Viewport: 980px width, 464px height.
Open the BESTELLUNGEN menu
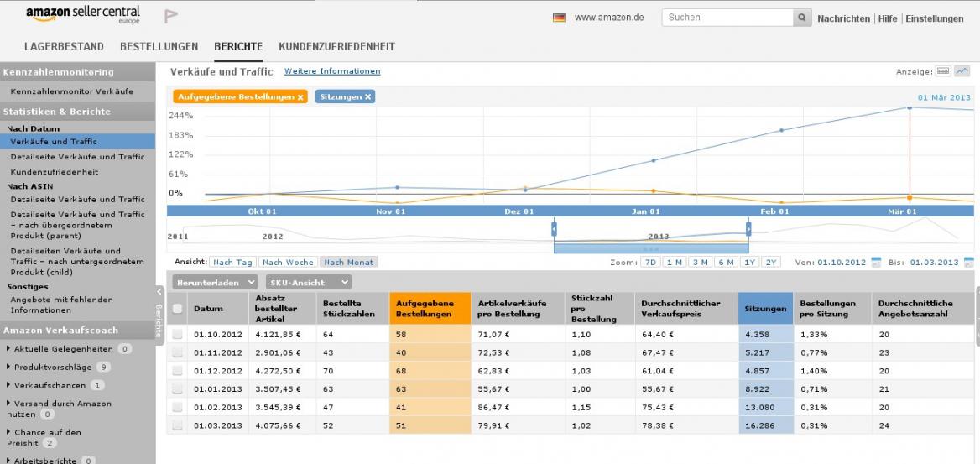(159, 46)
